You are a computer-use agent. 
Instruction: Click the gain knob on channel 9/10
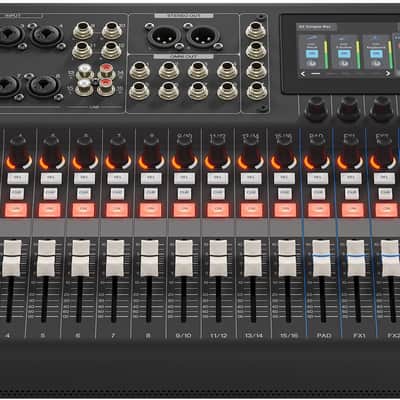[x=184, y=153]
